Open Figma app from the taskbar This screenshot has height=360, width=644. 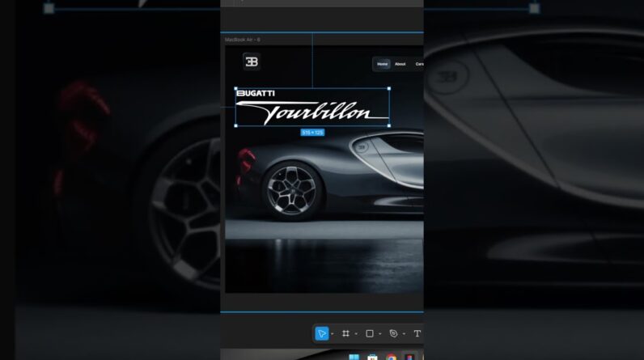pos(409,357)
